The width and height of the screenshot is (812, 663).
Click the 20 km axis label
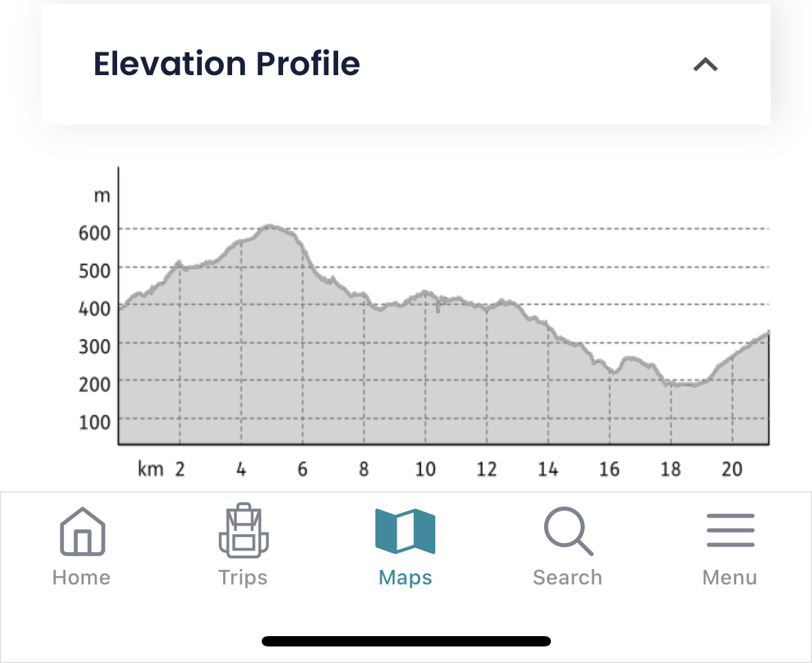click(x=731, y=470)
